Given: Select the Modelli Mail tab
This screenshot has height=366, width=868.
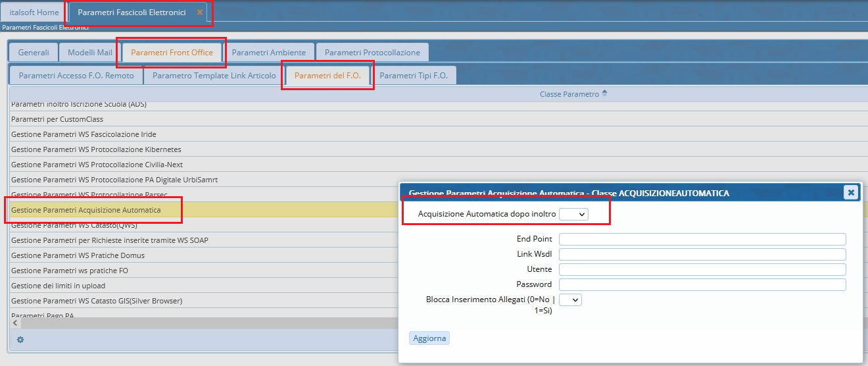Looking at the screenshot, I should click(90, 53).
